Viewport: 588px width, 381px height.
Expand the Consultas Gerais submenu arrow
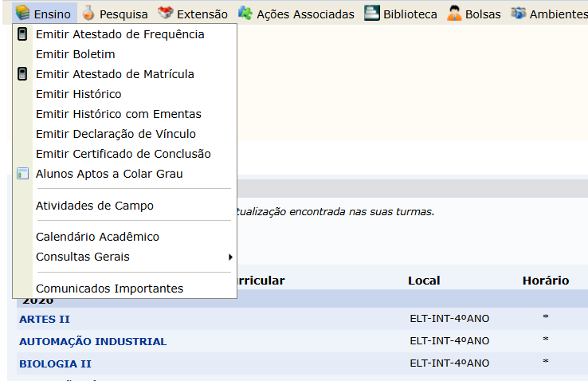[x=230, y=257]
